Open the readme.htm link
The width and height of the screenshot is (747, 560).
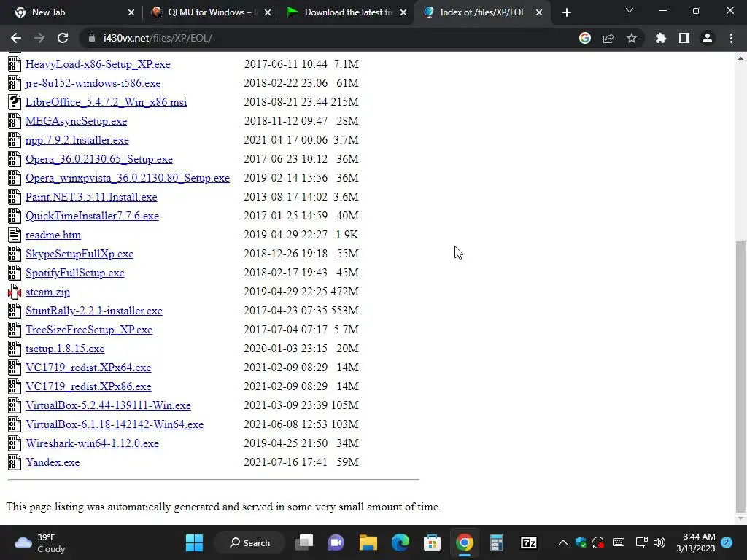pos(53,235)
